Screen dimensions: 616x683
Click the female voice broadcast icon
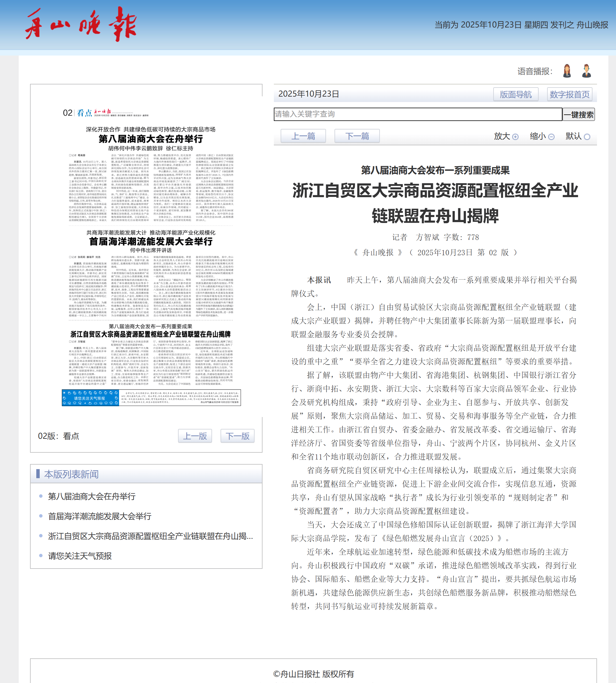pos(567,71)
